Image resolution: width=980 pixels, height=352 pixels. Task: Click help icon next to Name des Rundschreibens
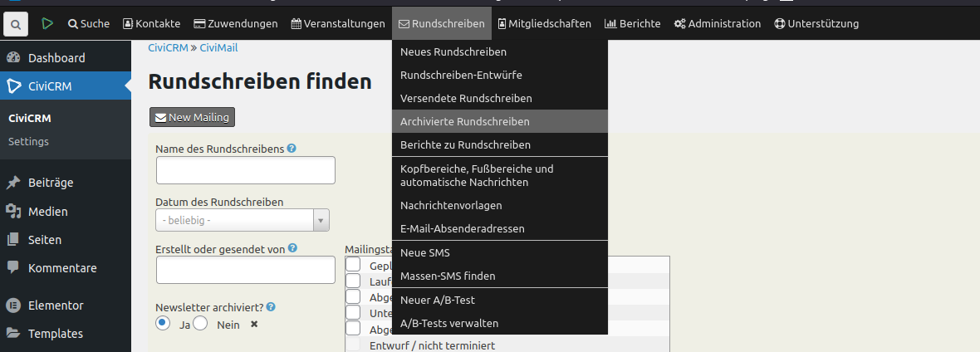[x=292, y=149]
